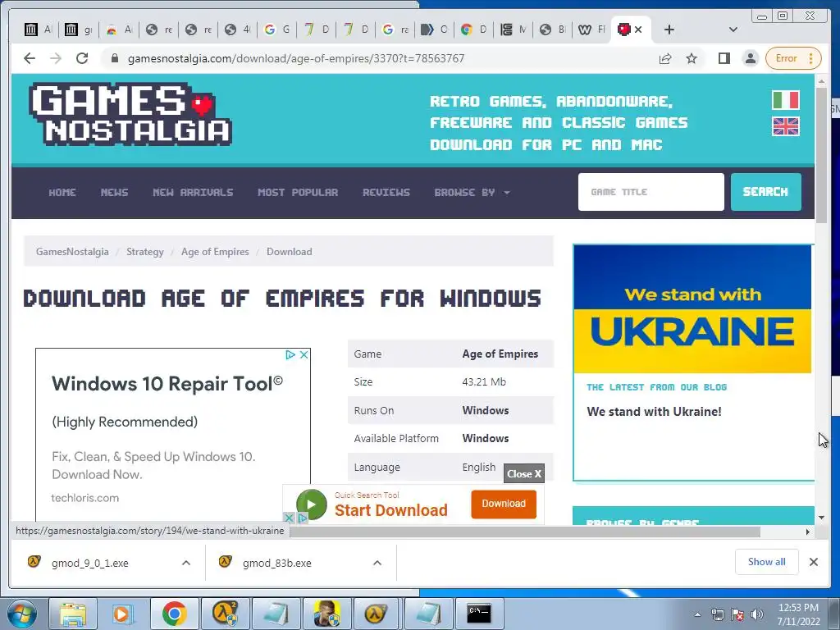840x630 pixels.
Task: Click the horizontal scrollbar thumb
Action: coord(525,532)
